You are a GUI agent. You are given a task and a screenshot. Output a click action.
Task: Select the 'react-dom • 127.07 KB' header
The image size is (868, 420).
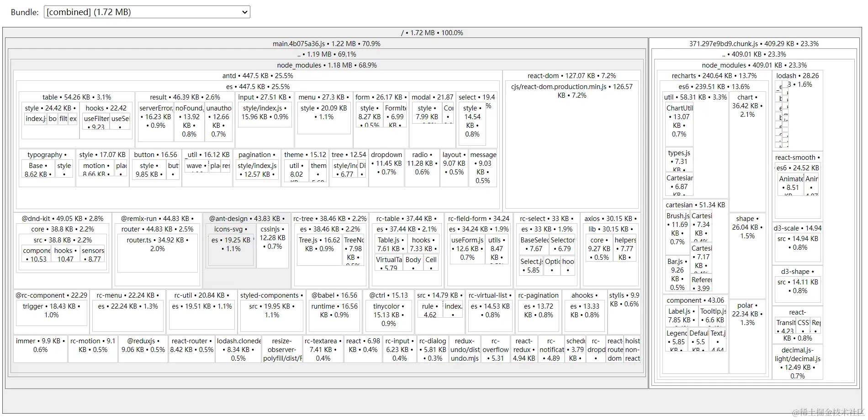pyautogui.click(x=572, y=76)
